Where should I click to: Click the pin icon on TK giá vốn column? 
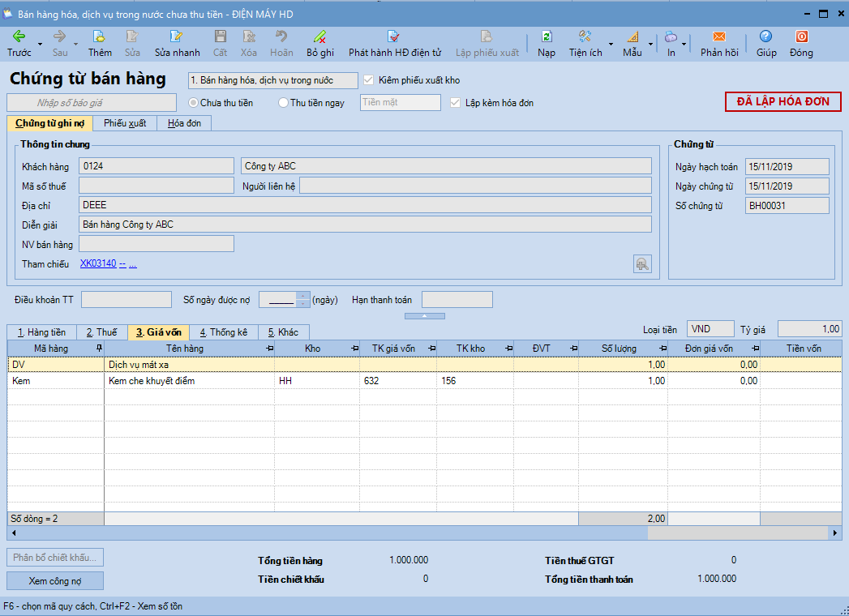431,348
